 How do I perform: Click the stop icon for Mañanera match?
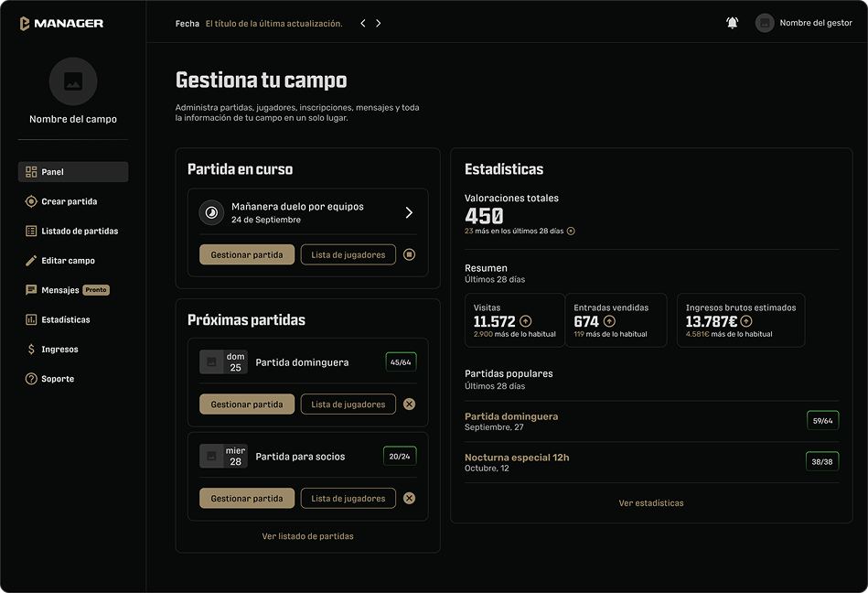click(x=409, y=254)
